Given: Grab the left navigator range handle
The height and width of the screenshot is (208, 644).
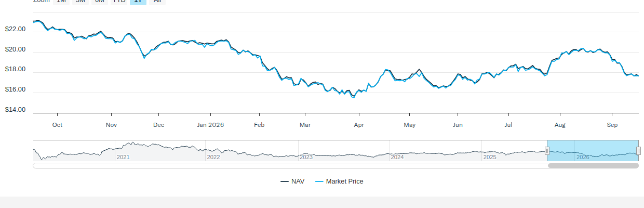Looking at the screenshot, I should [x=547, y=151].
